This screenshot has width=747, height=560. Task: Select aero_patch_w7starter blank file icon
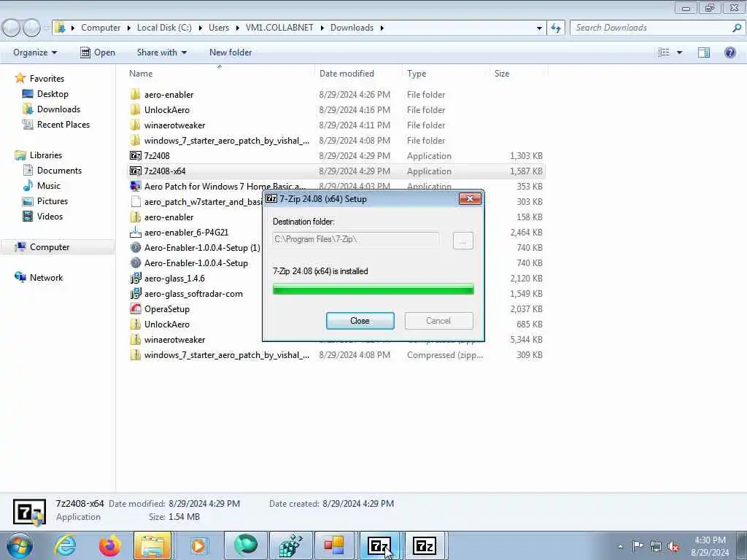click(x=135, y=201)
